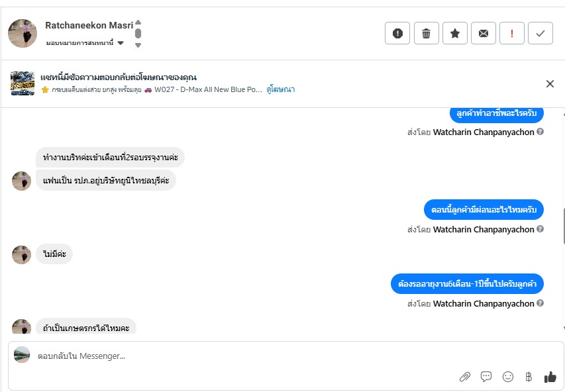Open the ดูโฆษณา (view ad) link
The height and width of the screenshot is (392, 565).
[x=281, y=89]
